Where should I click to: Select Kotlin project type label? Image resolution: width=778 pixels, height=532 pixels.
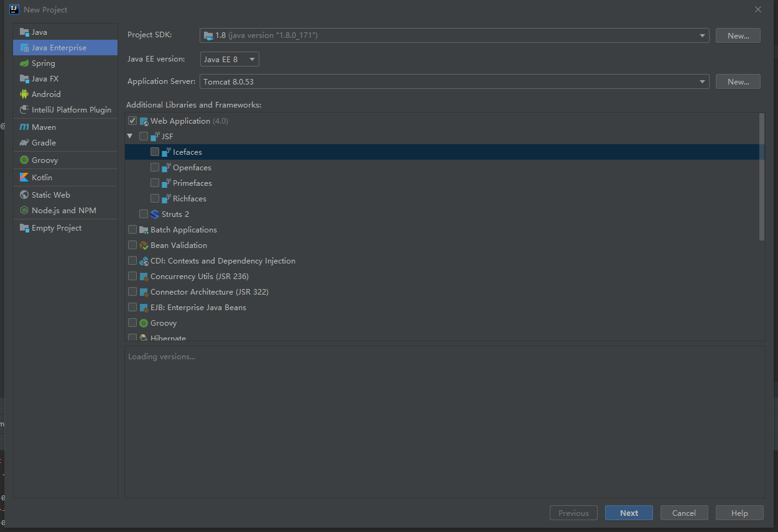click(x=42, y=178)
